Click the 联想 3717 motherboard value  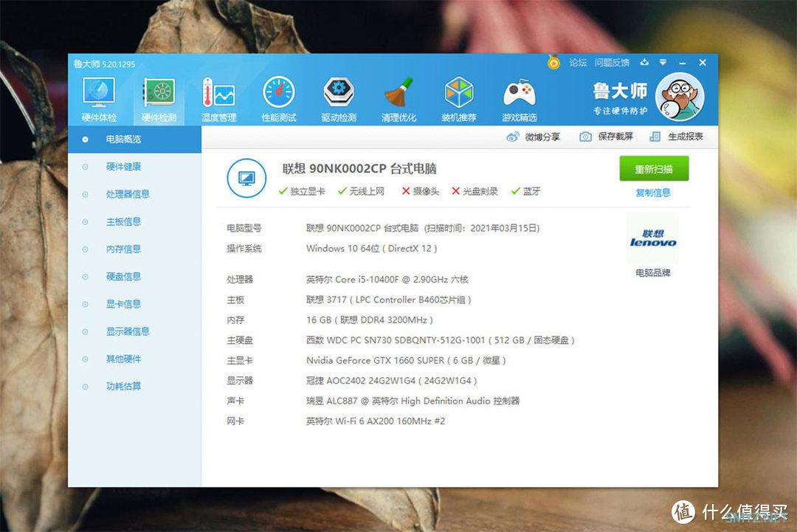coord(389,300)
